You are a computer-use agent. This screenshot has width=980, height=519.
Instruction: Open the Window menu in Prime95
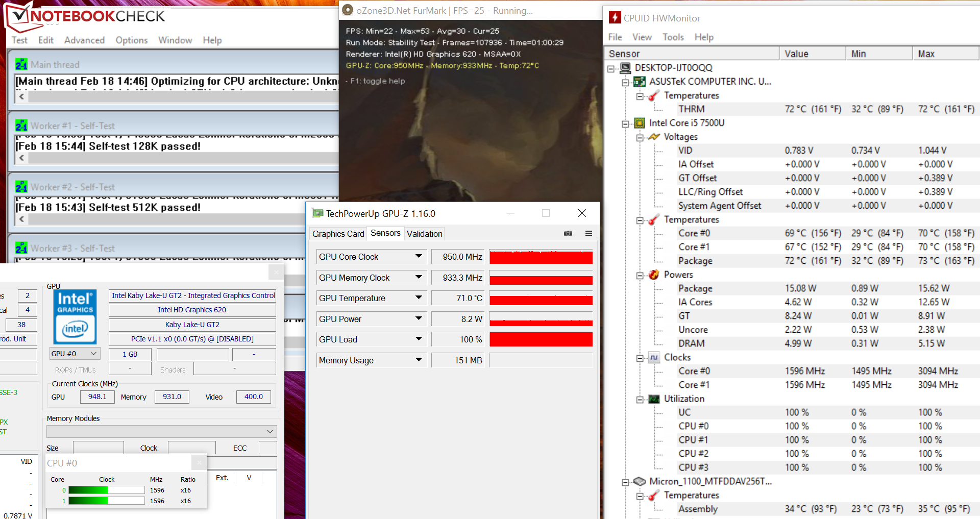click(x=175, y=40)
